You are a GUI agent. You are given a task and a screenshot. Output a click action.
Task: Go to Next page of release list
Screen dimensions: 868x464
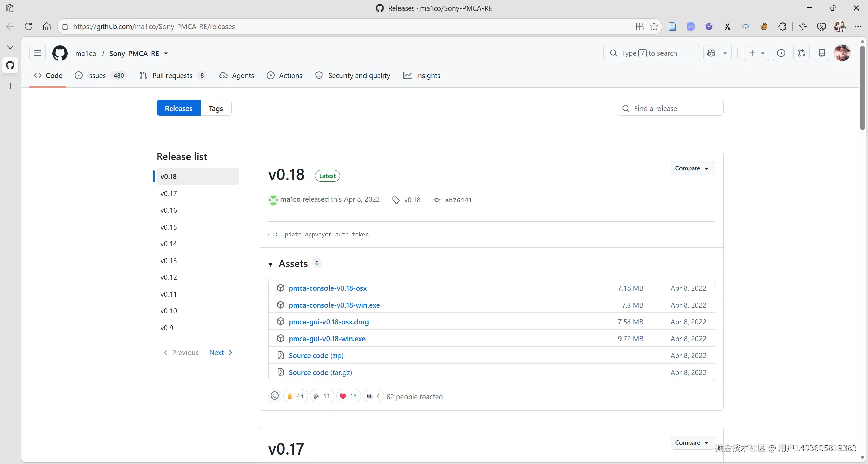click(221, 353)
